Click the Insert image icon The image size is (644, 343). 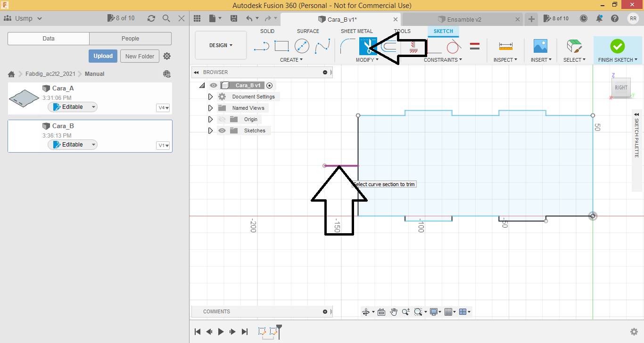540,46
